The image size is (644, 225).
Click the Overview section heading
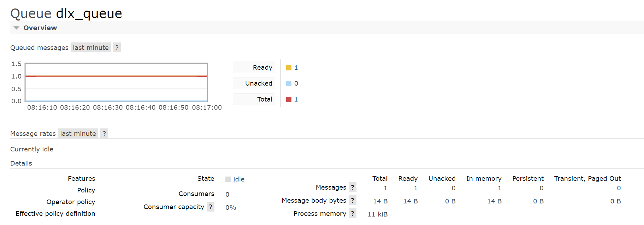pyautogui.click(x=40, y=28)
